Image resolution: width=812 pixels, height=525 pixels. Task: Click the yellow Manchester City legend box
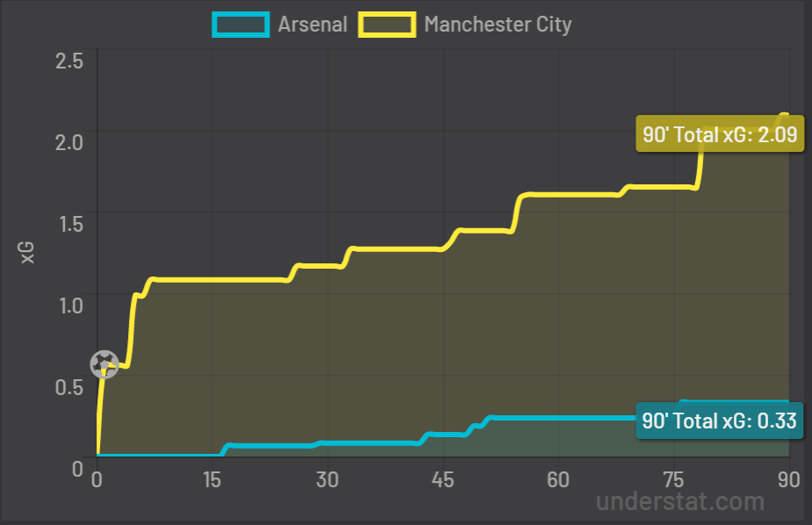(387, 24)
